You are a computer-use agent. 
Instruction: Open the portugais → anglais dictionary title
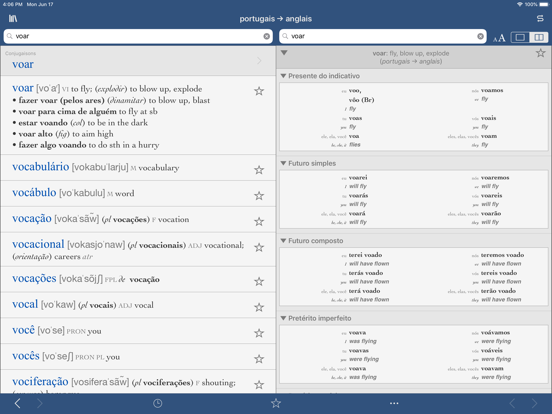click(x=276, y=19)
